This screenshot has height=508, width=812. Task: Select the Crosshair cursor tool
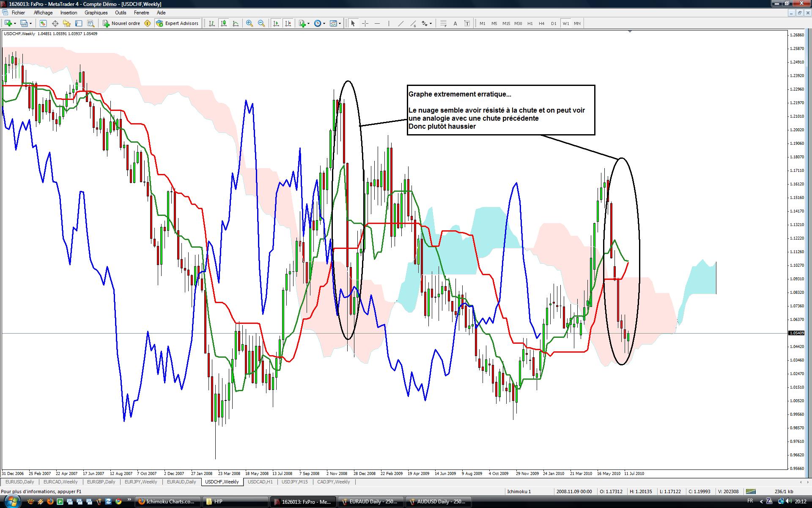(365, 24)
